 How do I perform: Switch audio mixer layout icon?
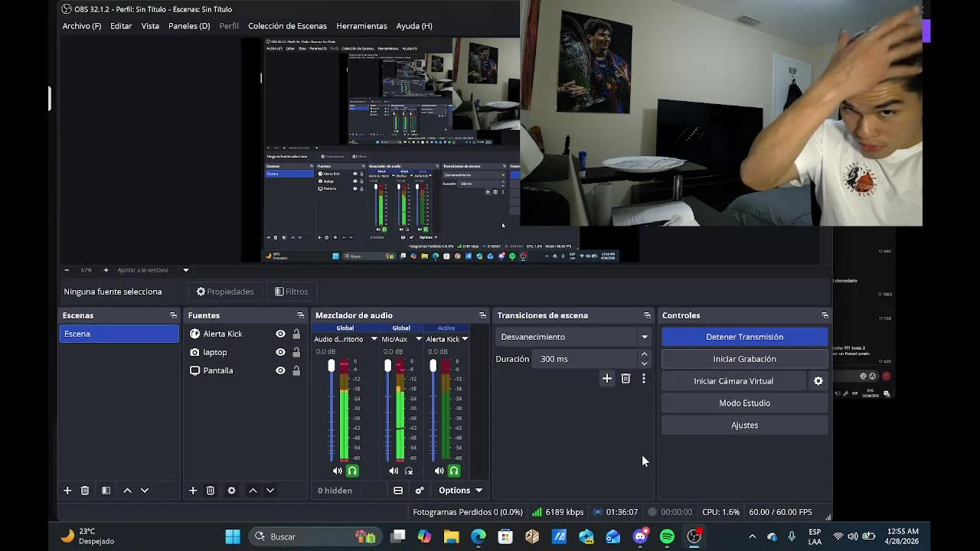point(398,491)
